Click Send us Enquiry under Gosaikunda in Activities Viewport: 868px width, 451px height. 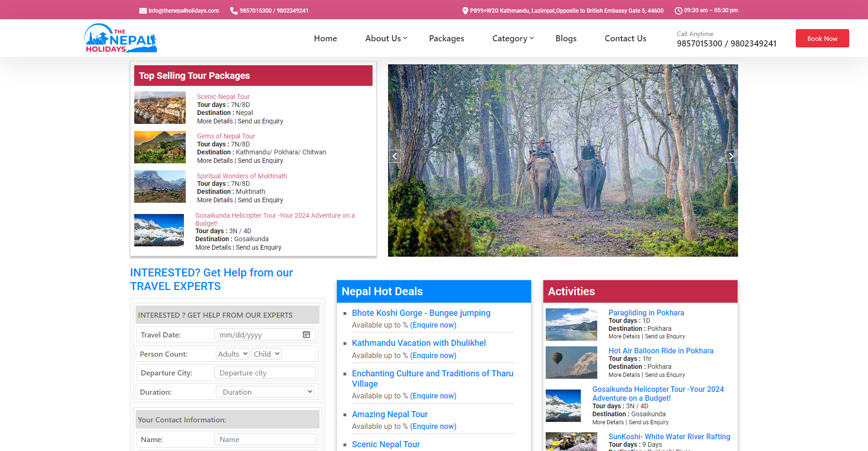[x=649, y=422]
